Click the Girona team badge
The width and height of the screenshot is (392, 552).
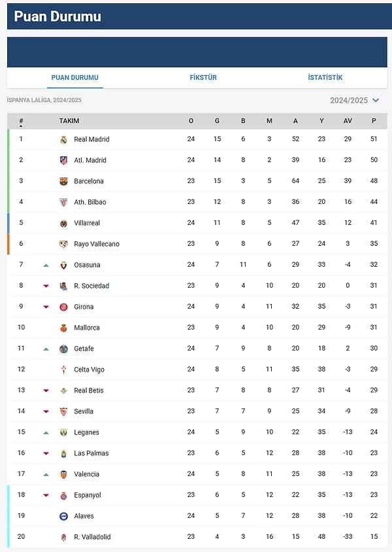[x=63, y=307]
